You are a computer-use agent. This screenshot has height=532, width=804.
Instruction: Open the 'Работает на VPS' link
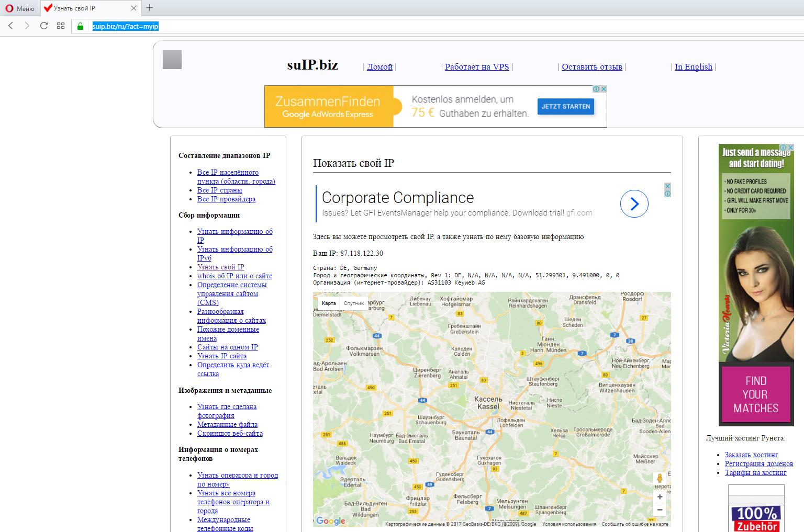(477, 66)
